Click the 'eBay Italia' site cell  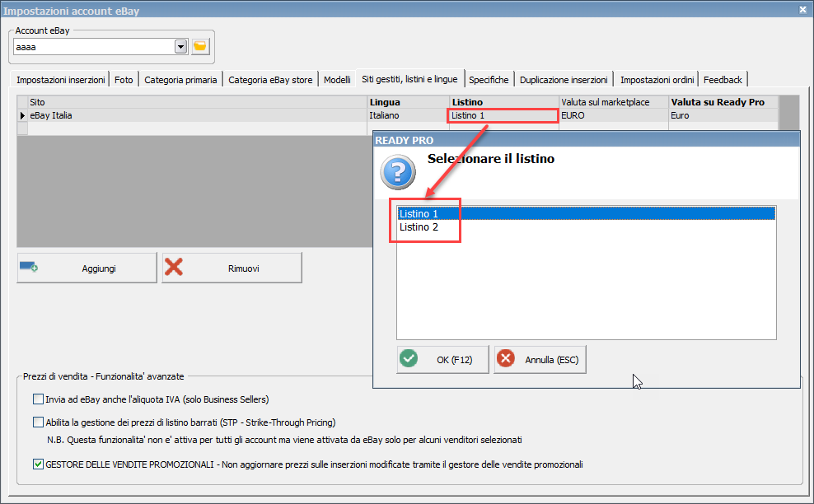197,115
